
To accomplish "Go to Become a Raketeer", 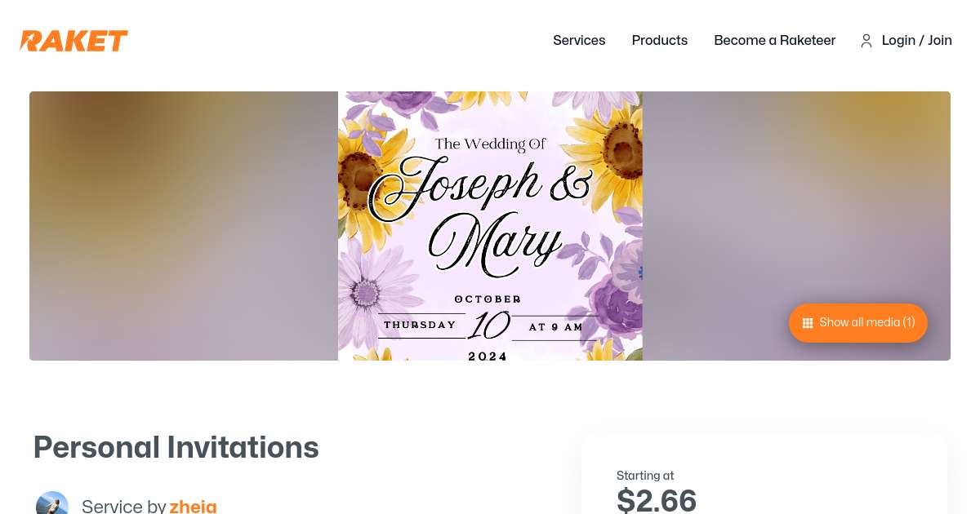I will (774, 41).
